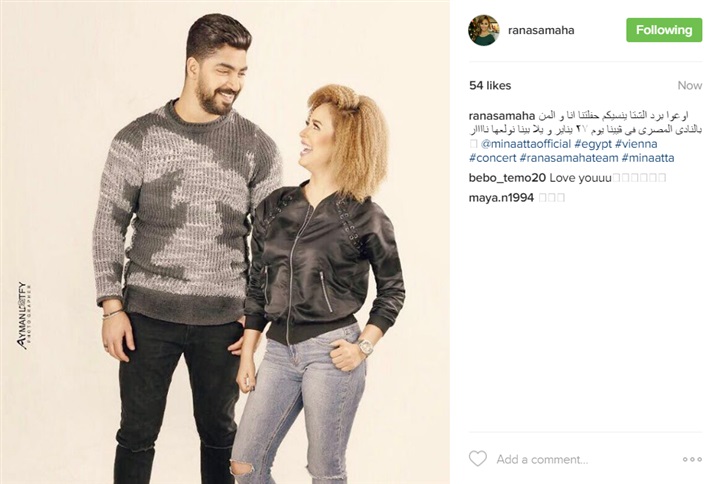Viewport: 720px width, 484px height.
Task: Open the #vienna hashtag
Action: coord(636,144)
